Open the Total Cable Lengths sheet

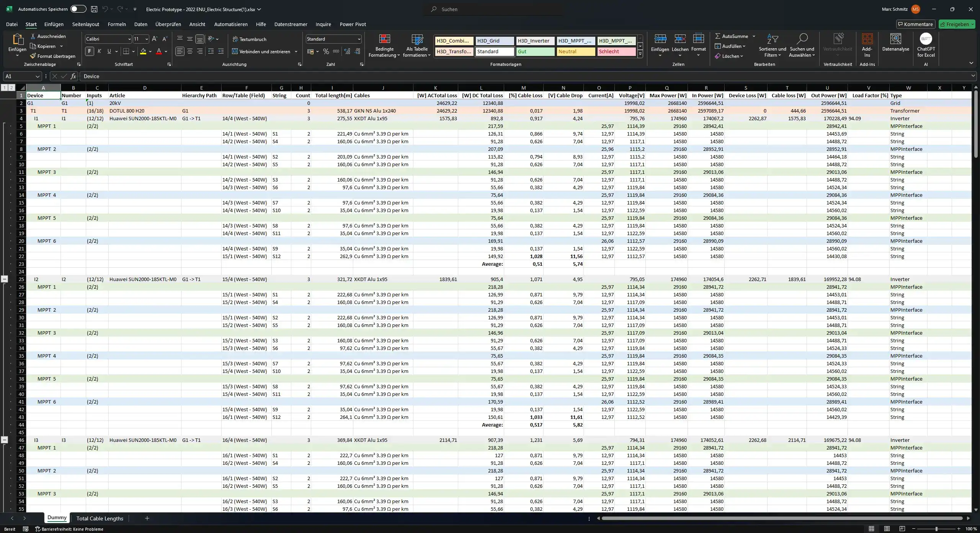[x=99, y=518]
